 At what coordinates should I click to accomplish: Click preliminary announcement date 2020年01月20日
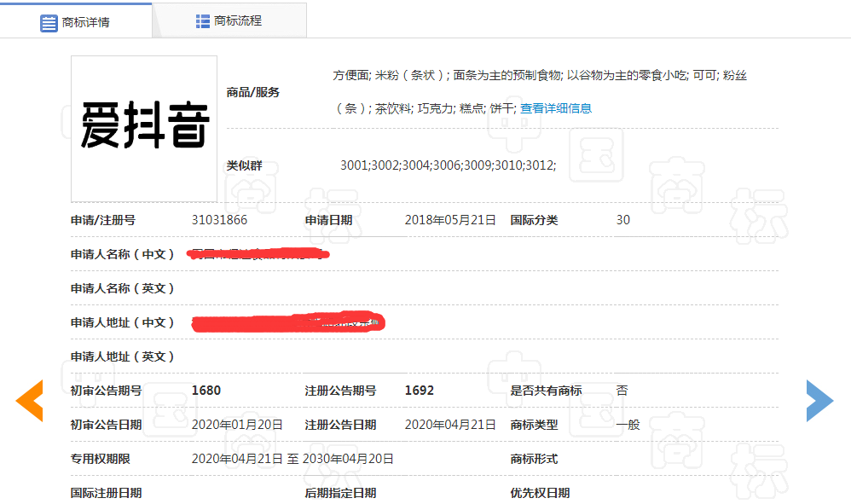237,425
